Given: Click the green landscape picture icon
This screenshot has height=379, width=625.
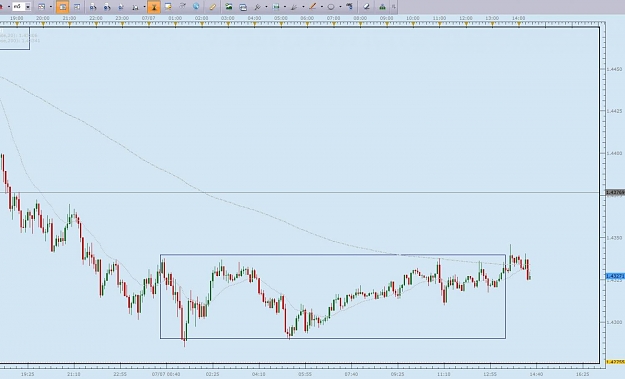Looking at the screenshot, I should coord(229,7).
